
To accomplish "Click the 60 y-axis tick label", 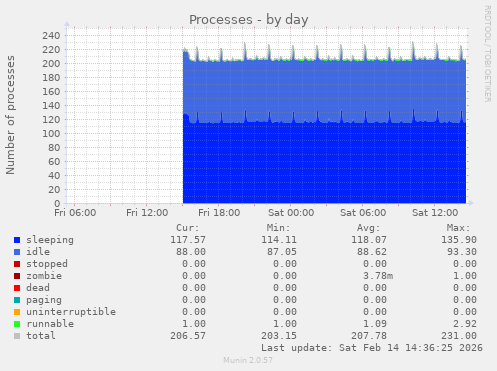I will 54,162.
